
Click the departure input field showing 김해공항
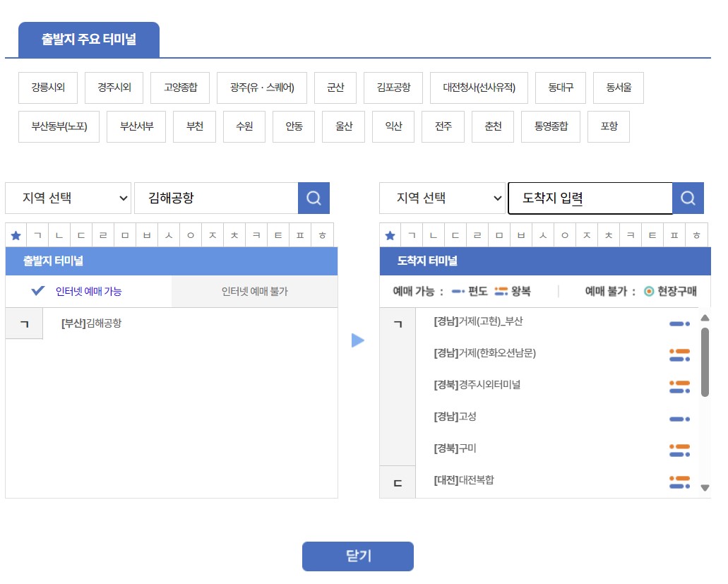216,198
